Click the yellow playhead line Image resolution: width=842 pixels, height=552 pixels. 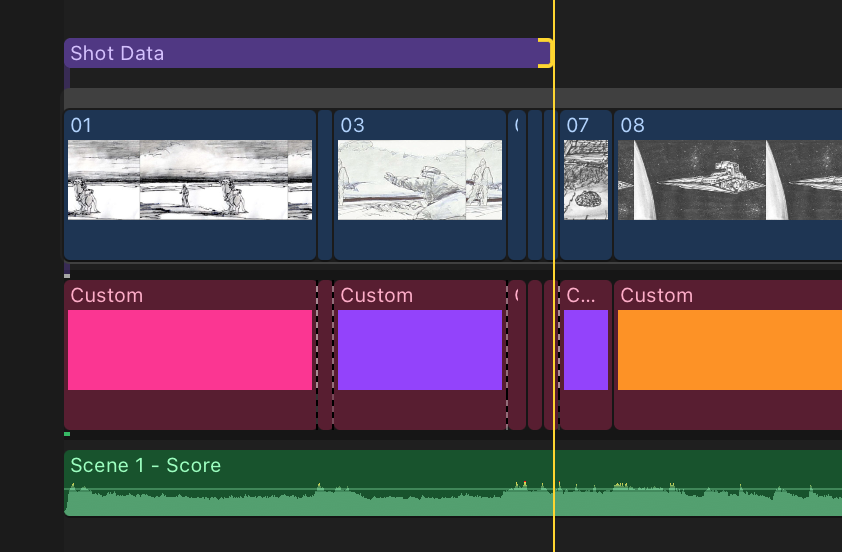click(x=554, y=276)
